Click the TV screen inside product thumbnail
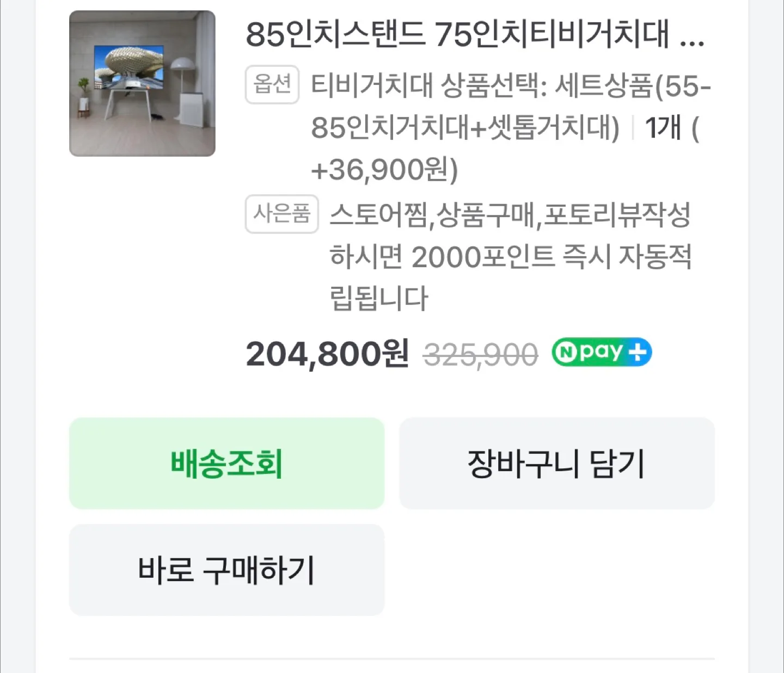The width and height of the screenshot is (784, 673). [128, 67]
